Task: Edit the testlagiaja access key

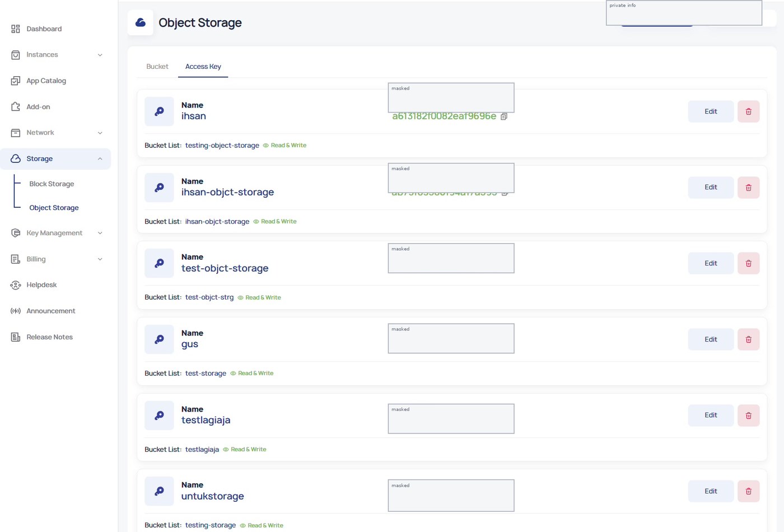Action: click(711, 416)
